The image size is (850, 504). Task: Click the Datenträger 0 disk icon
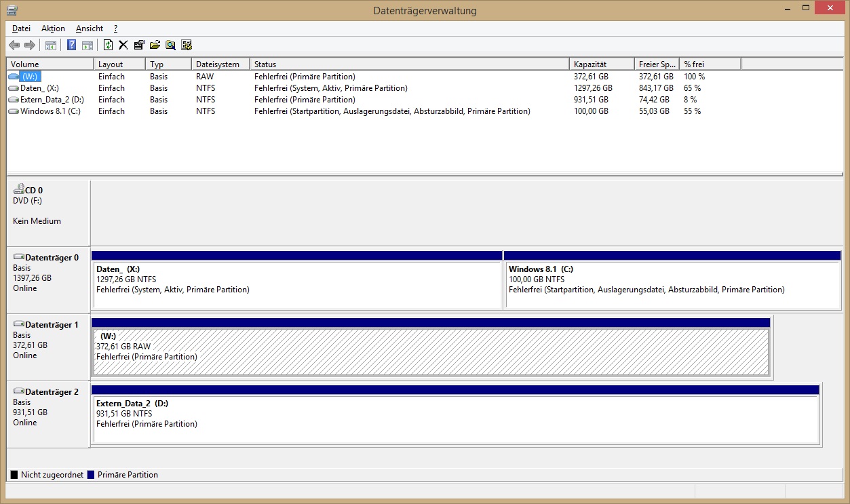[19, 257]
